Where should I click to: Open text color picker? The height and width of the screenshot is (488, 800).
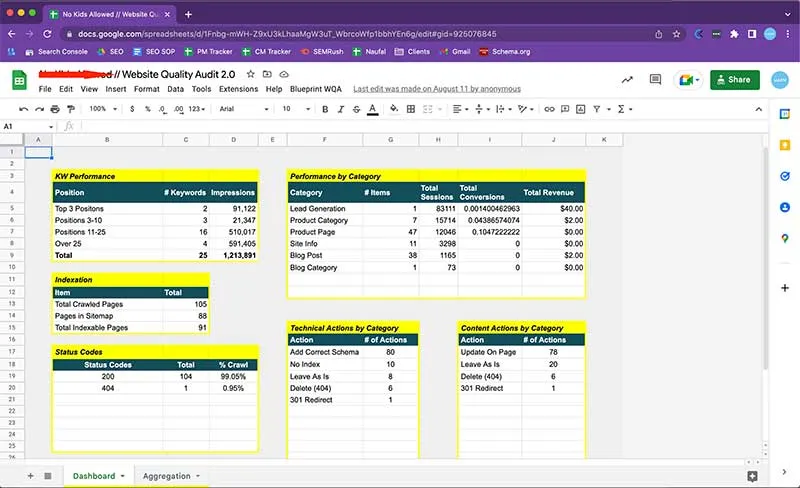(x=372, y=109)
